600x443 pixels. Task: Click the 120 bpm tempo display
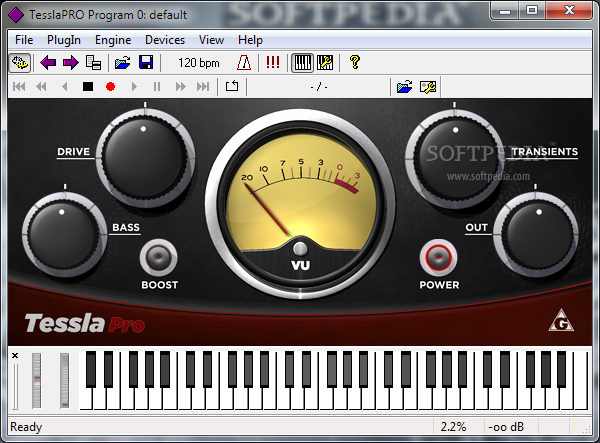(x=199, y=63)
